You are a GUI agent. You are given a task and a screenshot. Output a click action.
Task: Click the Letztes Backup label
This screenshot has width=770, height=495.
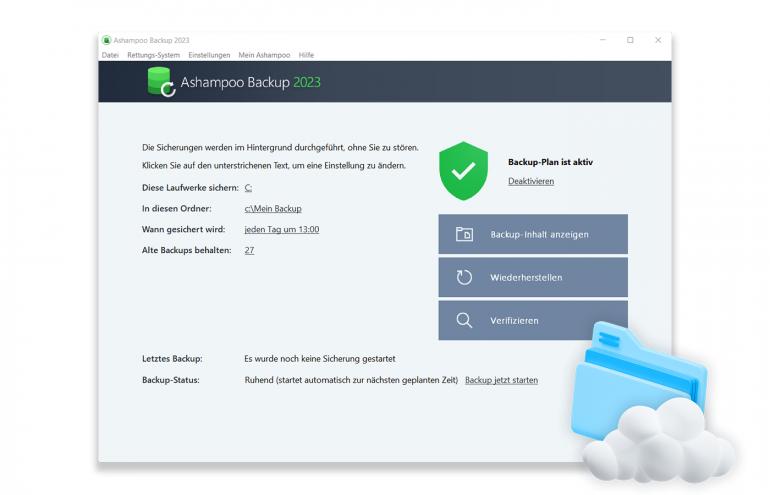click(172, 359)
